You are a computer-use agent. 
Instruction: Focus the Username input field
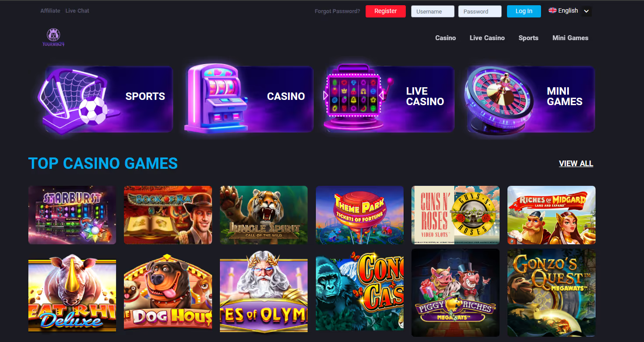pos(433,11)
